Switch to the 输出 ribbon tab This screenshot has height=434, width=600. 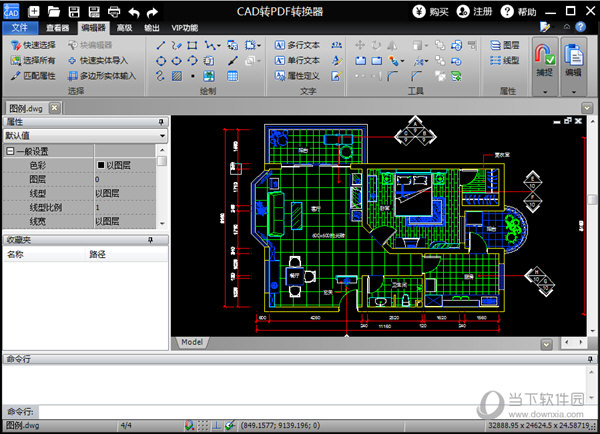click(x=152, y=28)
